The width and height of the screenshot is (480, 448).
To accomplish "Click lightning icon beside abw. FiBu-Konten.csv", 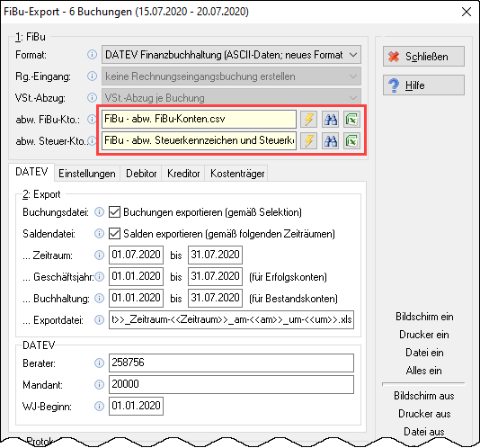I will (308, 120).
